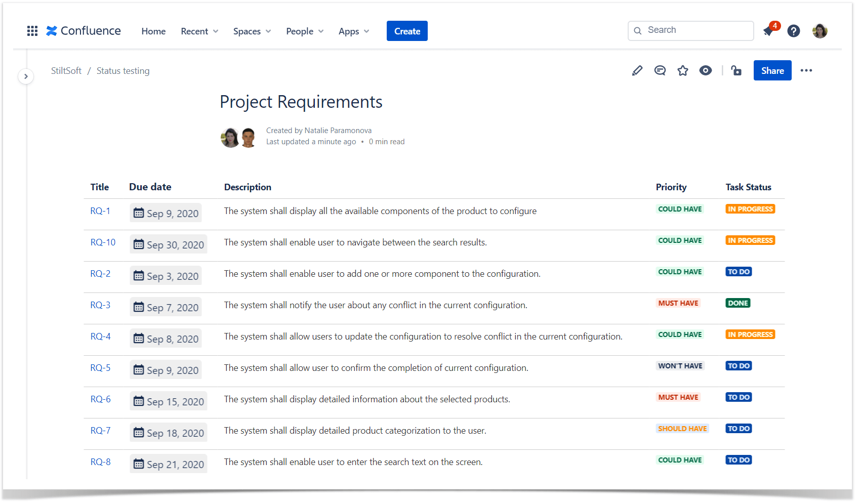Open inline comments icon
The image size is (859, 504).
coord(660,71)
